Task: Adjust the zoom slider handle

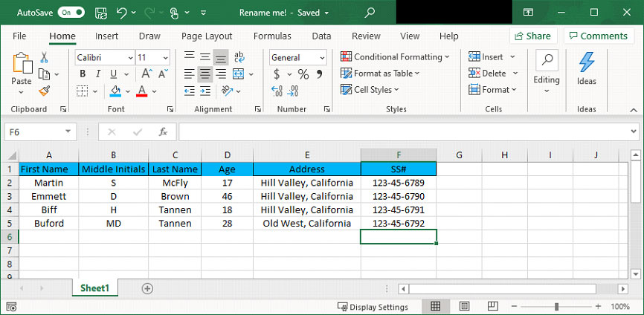Action: [556, 306]
